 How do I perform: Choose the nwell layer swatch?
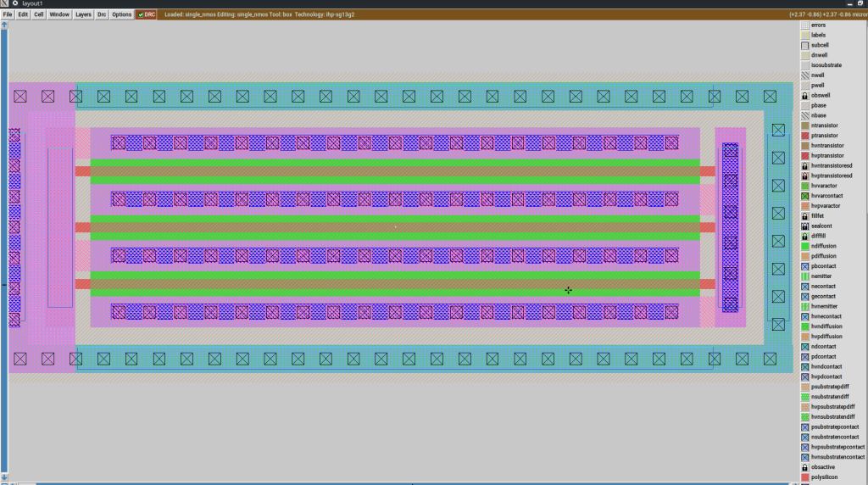(805, 75)
